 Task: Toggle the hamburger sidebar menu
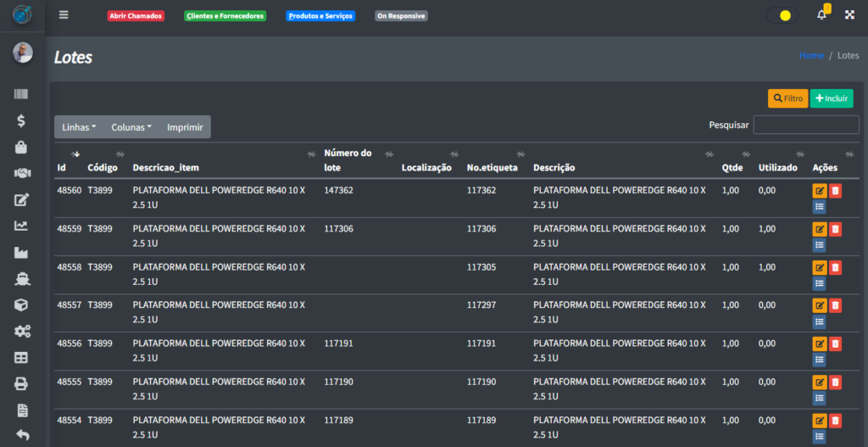pos(64,15)
